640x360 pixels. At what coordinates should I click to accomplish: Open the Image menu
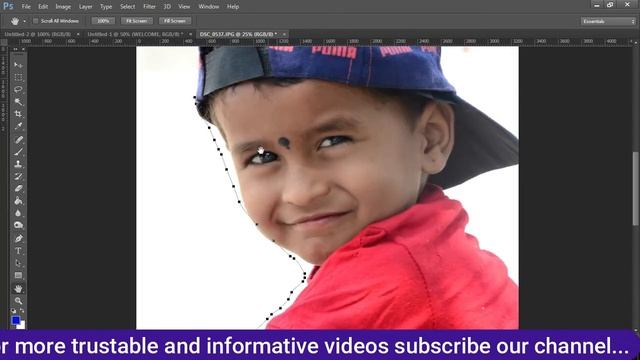click(63, 7)
